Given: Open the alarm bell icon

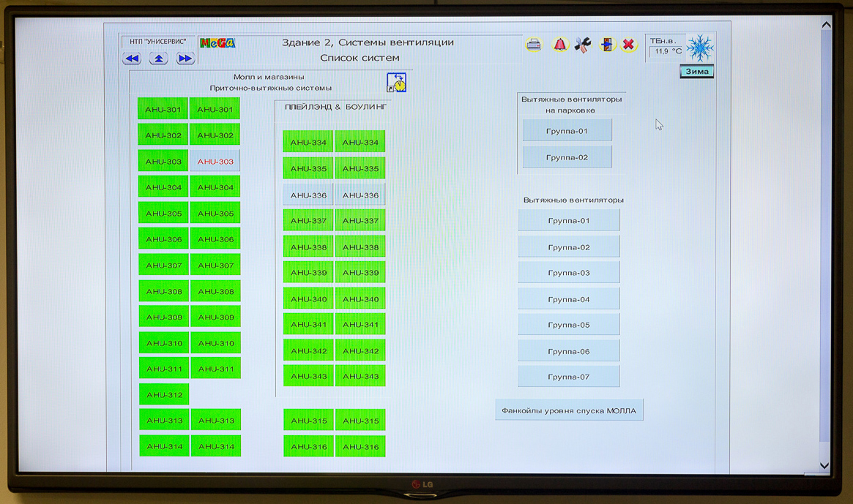Looking at the screenshot, I should pos(559,45).
